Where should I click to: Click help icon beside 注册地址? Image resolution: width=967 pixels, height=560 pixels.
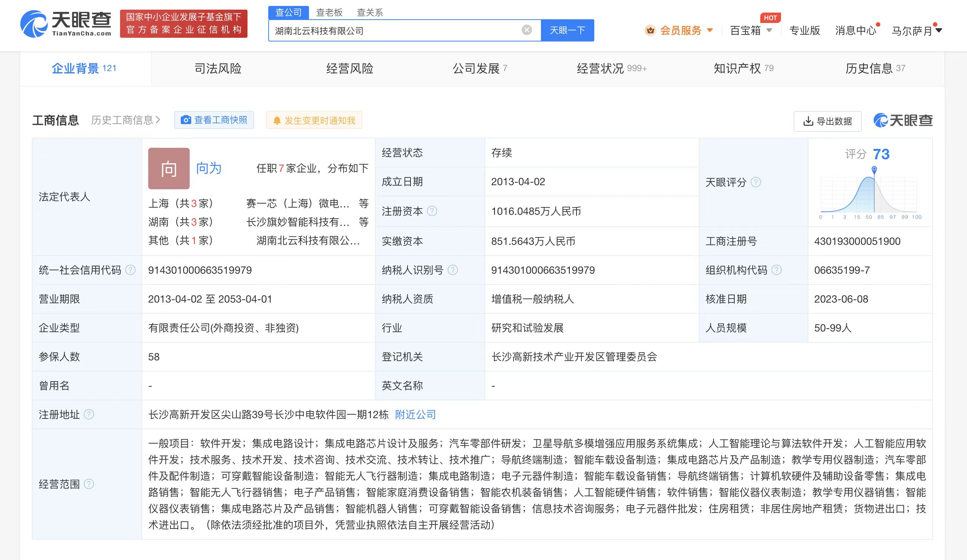(x=89, y=414)
